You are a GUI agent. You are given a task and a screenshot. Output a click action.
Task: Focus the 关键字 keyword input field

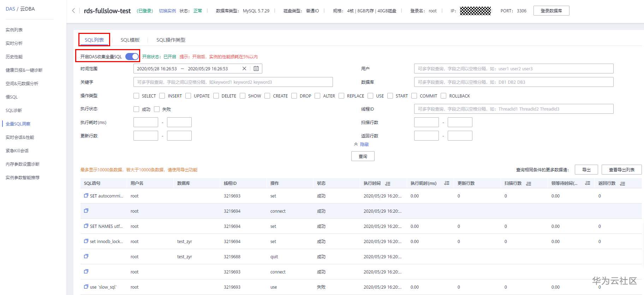pyautogui.click(x=233, y=82)
